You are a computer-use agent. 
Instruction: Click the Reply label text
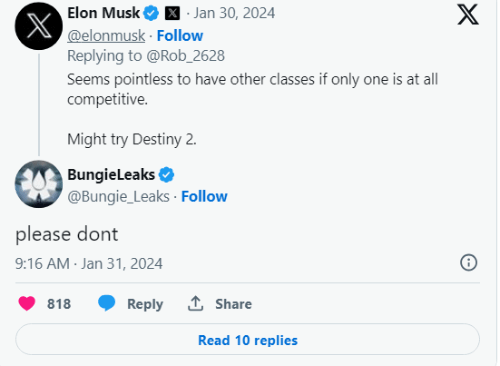click(145, 304)
